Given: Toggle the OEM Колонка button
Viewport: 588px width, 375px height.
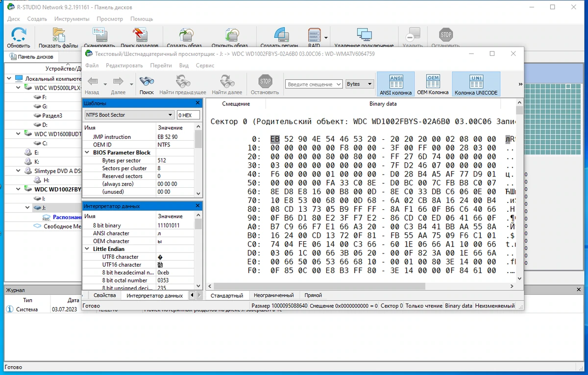Looking at the screenshot, I should click(x=433, y=84).
